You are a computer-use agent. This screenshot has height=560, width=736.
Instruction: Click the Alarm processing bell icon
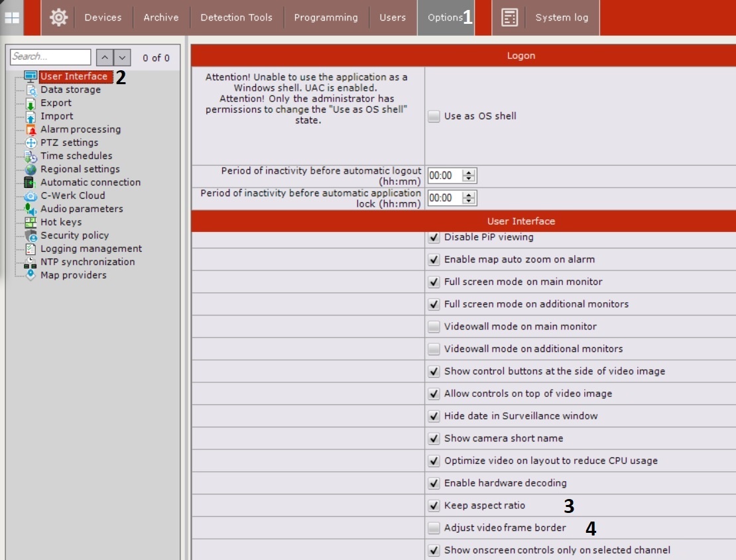[x=31, y=129]
